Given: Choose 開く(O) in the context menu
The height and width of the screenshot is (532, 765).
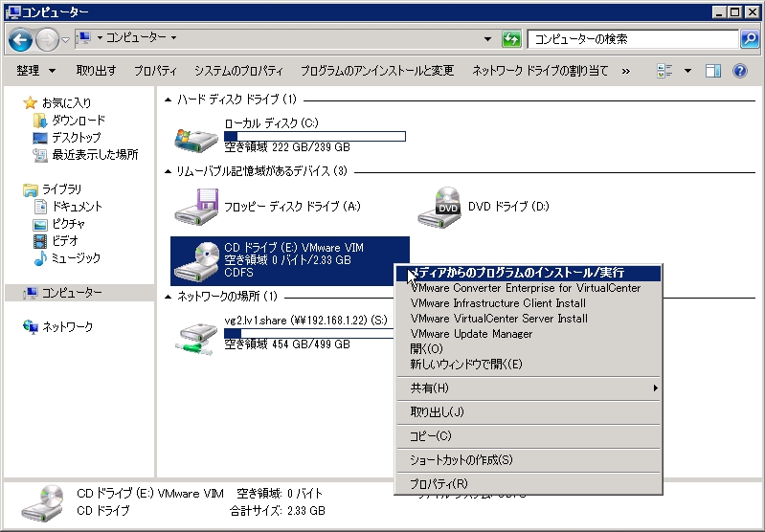Looking at the screenshot, I should point(529,349).
